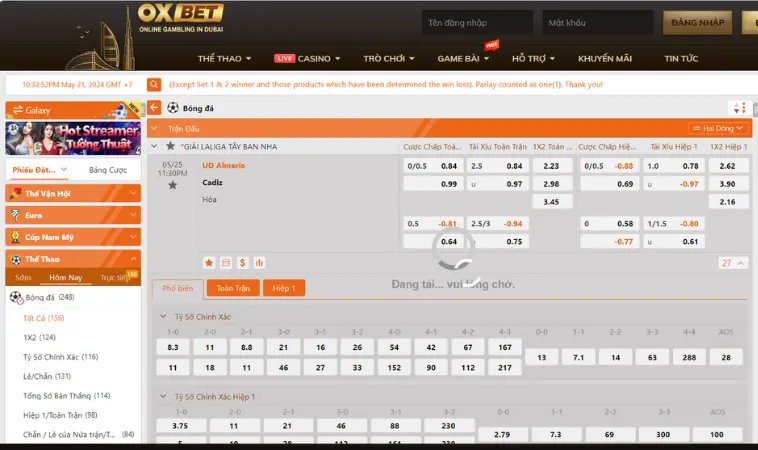Switch to the Toàn Trận tab
This screenshot has width=758, height=450.
pyautogui.click(x=231, y=288)
